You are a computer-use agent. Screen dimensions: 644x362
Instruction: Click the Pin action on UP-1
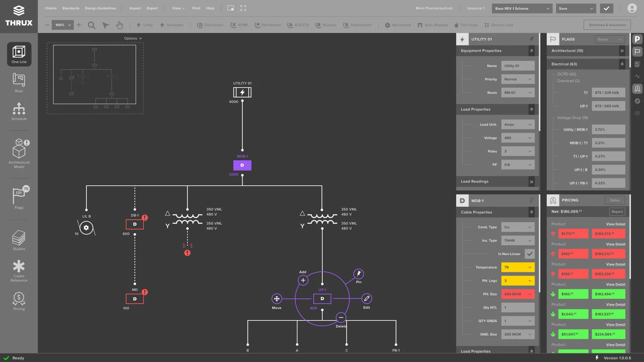[x=359, y=274]
